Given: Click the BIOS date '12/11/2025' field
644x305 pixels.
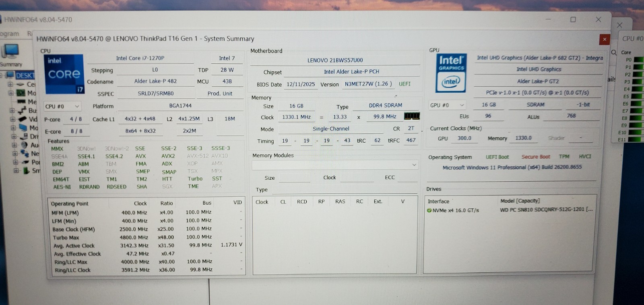Looking at the screenshot, I should (x=301, y=84).
